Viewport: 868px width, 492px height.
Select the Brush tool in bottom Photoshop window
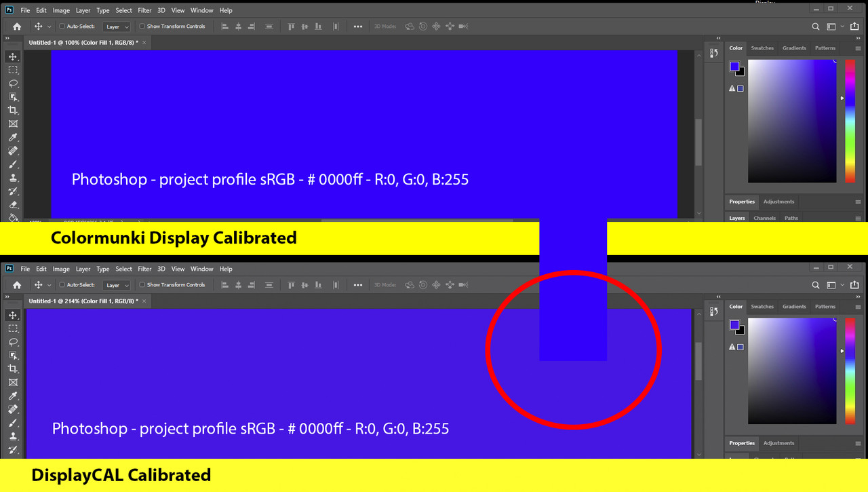13,423
